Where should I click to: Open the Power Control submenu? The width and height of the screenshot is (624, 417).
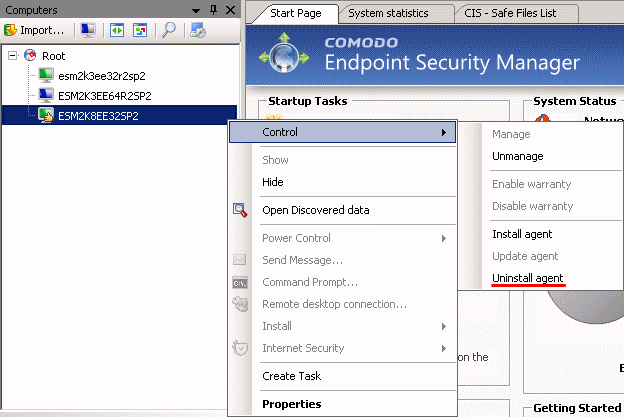(296, 238)
